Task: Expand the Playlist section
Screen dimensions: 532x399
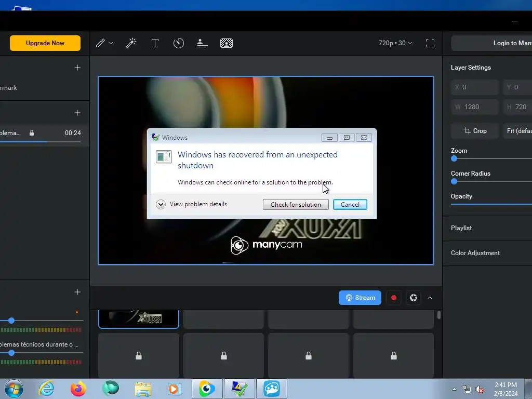Action: tap(487, 228)
